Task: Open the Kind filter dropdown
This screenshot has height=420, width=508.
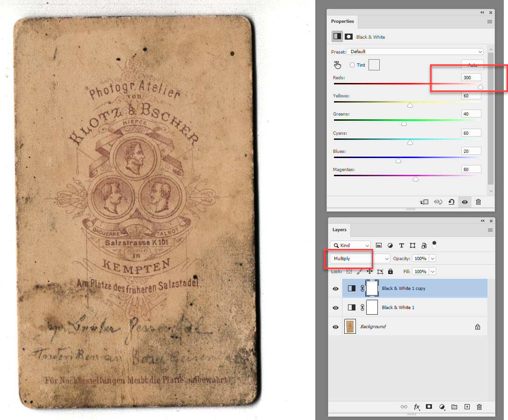Action: pyautogui.click(x=350, y=245)
